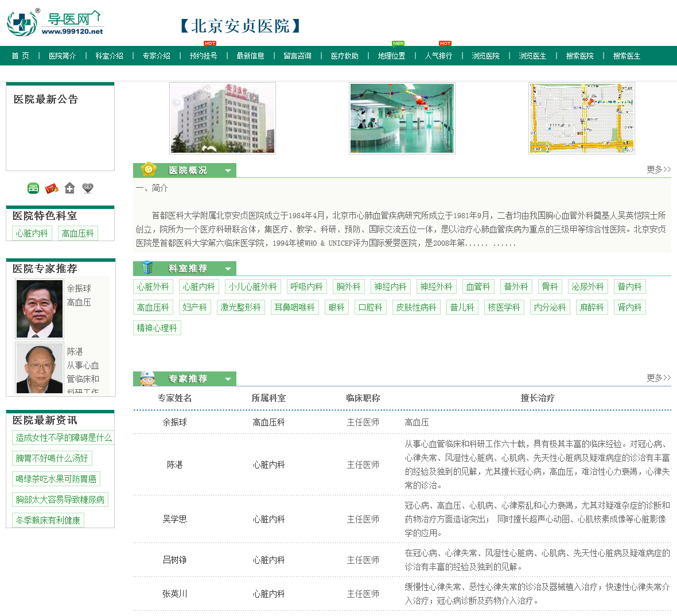Open news link 造成女性不孕的障碍是什么
Image resolution: width=677 pixels, height=616 pixels.
(64, 437)
